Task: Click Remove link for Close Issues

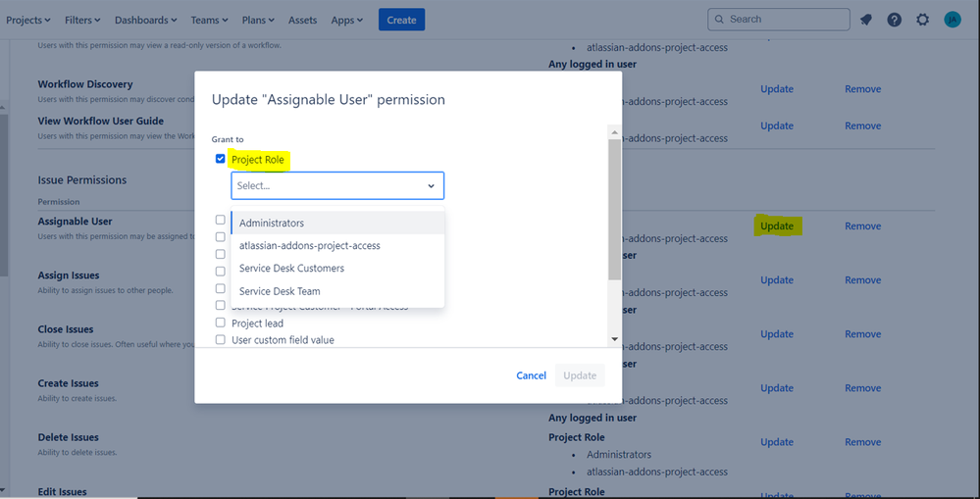Action: click(863, 334)
